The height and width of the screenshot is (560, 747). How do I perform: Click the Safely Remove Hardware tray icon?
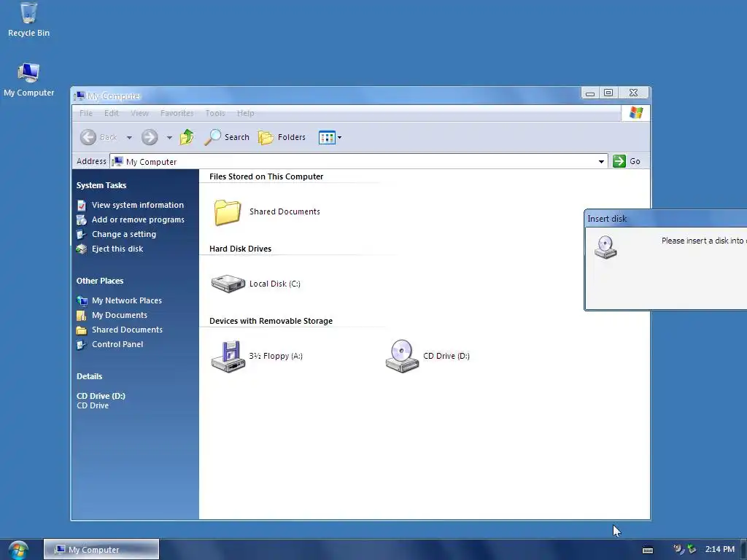(x=692, y=550)
